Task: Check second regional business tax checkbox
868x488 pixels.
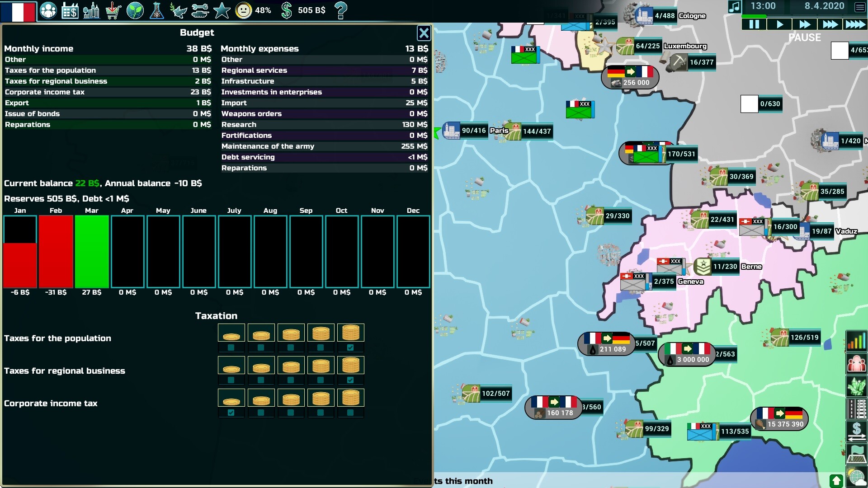Action: (261, 380)
